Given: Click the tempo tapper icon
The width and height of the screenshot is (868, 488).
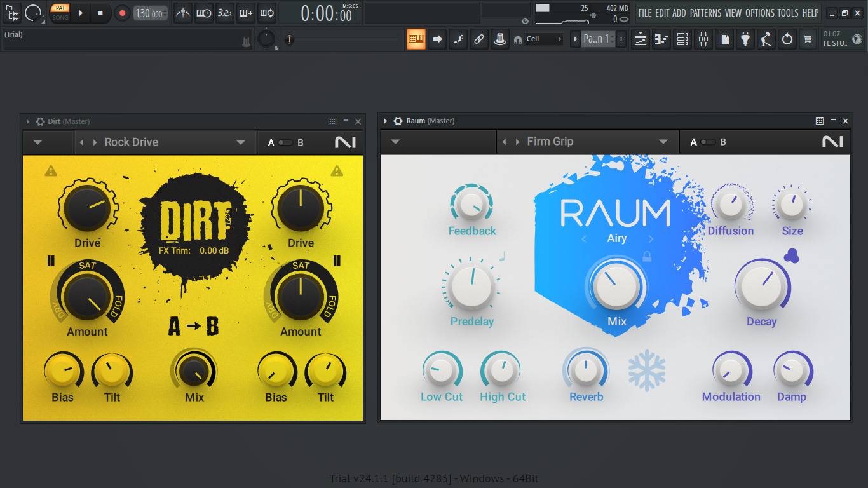Looking at the screenshot, I should [x=766, y=39].
